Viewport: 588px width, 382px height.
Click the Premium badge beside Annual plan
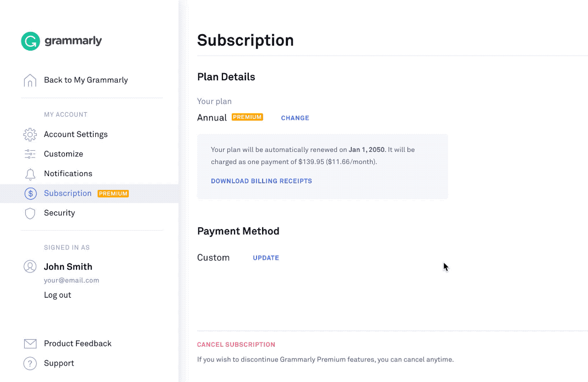click(247, 117)
